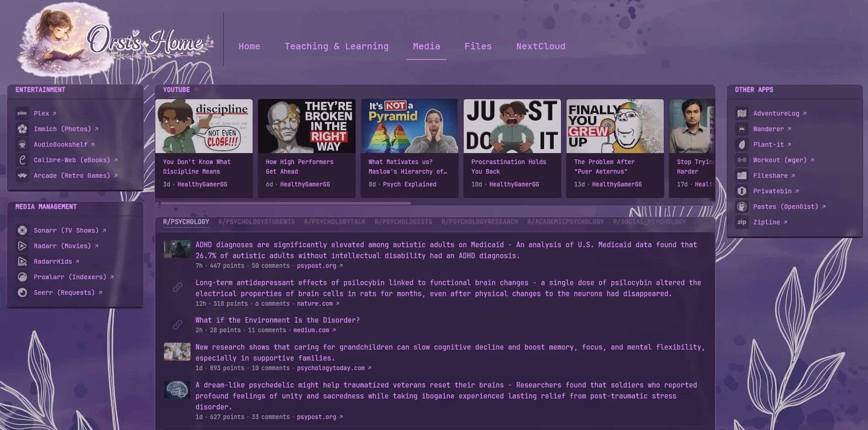This screenshot has height=430, width=868.
Task: Open the Plex app icon
Action: 22,113
